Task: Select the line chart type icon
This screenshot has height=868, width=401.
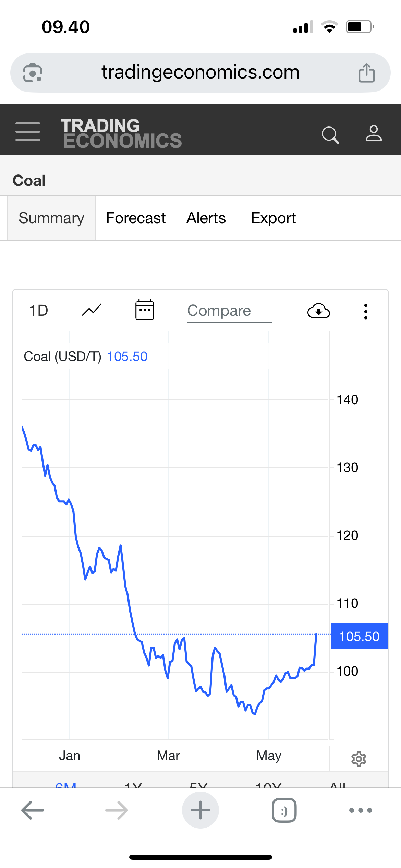Action: (92, 310)
